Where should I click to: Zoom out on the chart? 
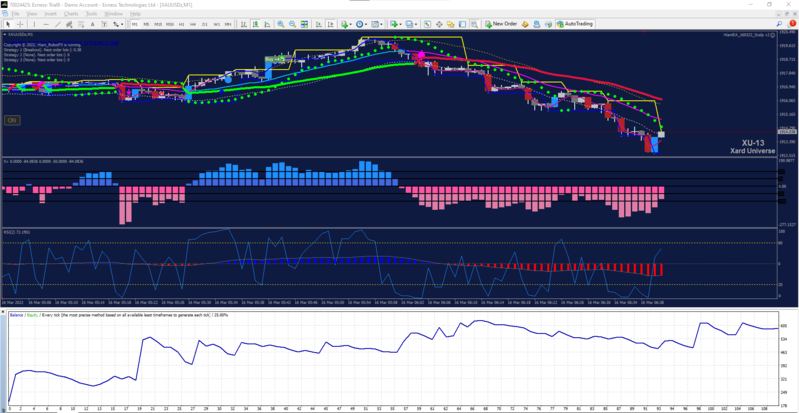pyautogui.click(x=292, y=24)
